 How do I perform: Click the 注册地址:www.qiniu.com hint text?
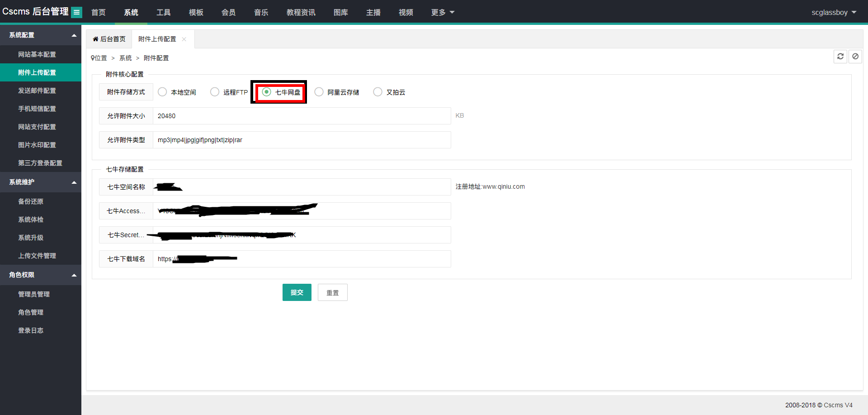(x=490, y=186)
